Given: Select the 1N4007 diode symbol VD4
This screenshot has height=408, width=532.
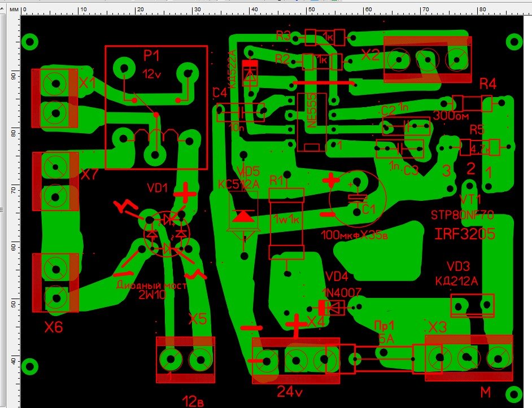Looking at the screenshot, I should tap(332, 308).
